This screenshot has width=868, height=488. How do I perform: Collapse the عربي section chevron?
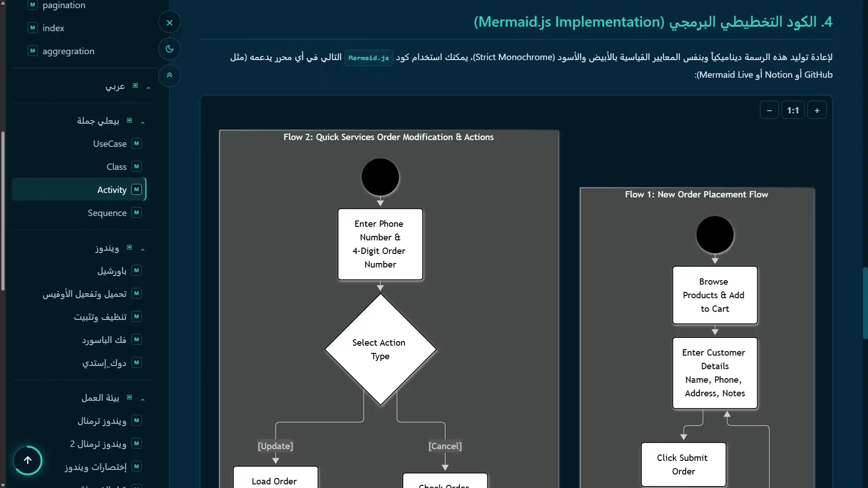pyautogui.click(x=149, y=87)
